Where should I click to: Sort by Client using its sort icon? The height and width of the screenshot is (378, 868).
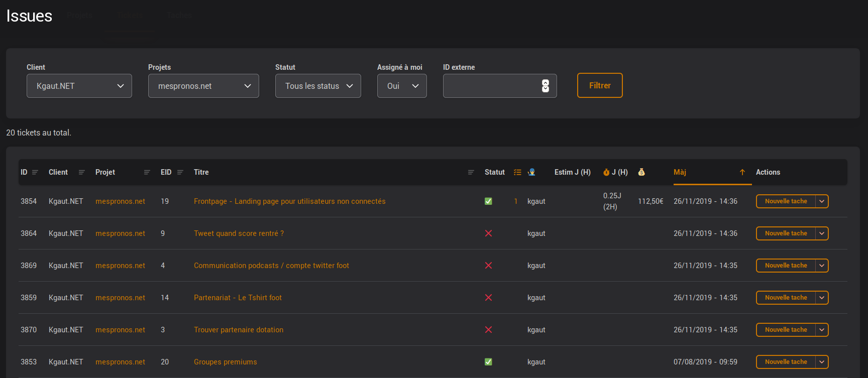[82, 172]
